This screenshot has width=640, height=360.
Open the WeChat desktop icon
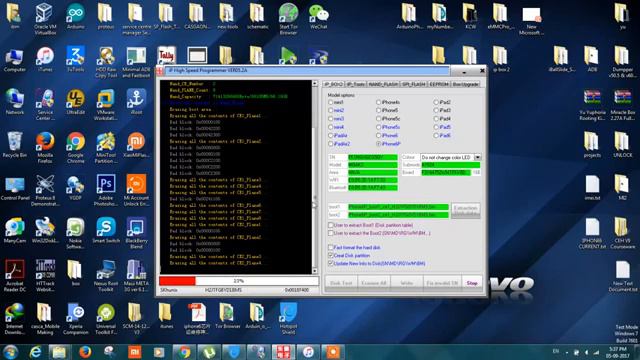pyautogui.click(x=318, y=16)
